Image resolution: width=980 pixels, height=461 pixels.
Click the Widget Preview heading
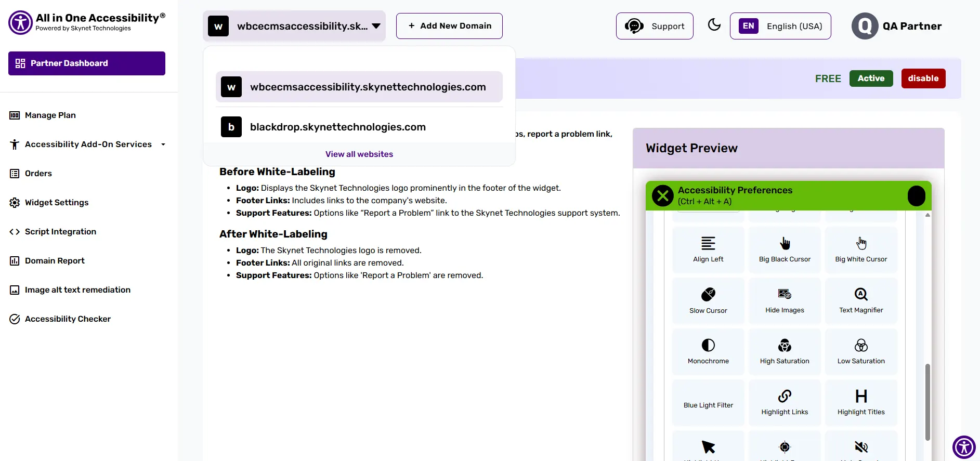(x=691, y=148)
